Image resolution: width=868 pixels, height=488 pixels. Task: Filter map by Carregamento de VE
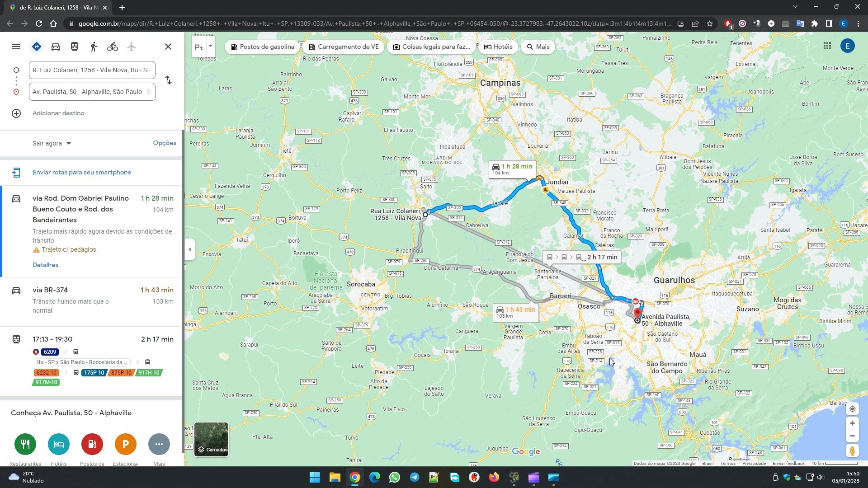[344, 47]
